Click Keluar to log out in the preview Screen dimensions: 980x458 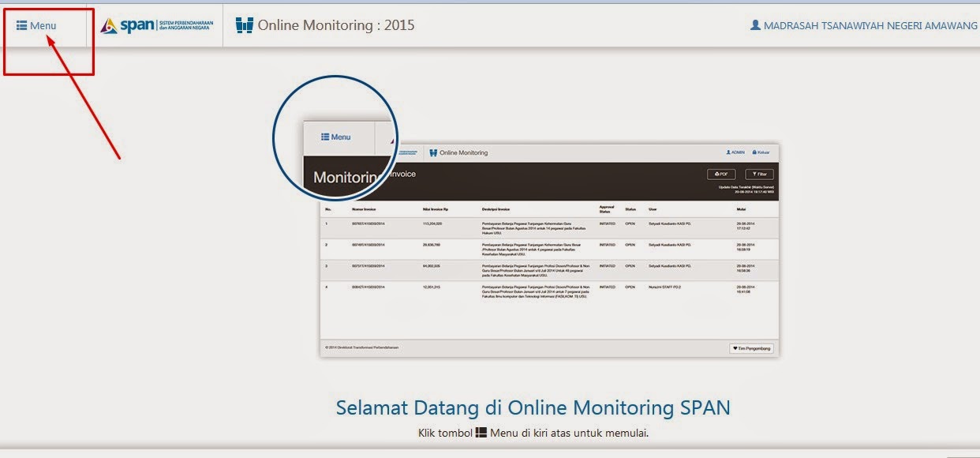point(762,152)
